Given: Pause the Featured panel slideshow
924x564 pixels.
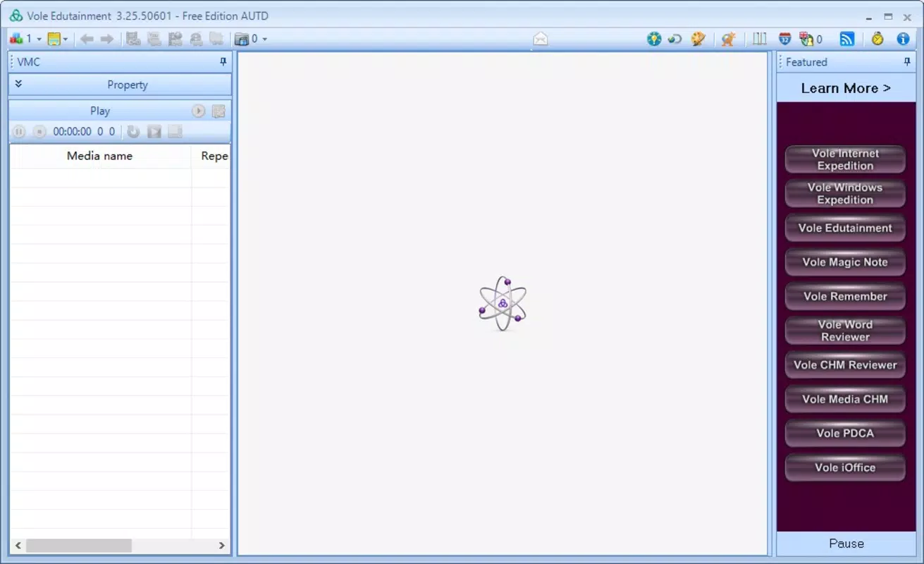Looking at the screenshot, I should (846, 544).
